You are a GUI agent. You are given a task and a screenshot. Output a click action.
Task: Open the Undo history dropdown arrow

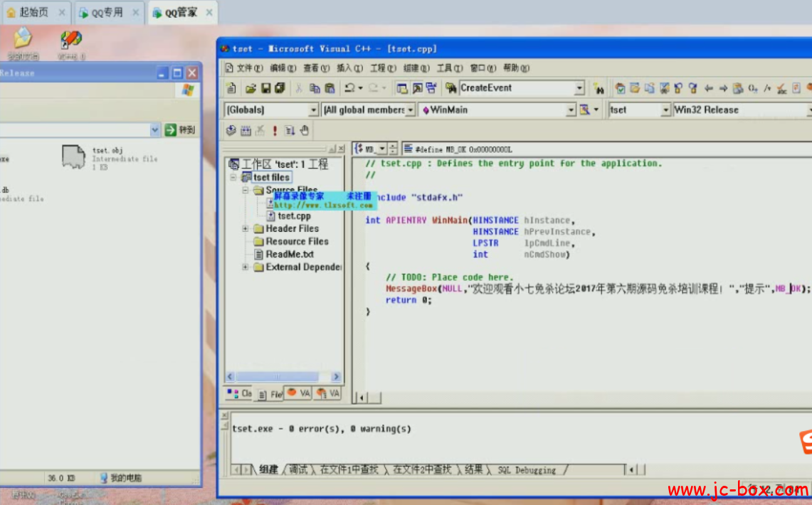coord(360,88)
